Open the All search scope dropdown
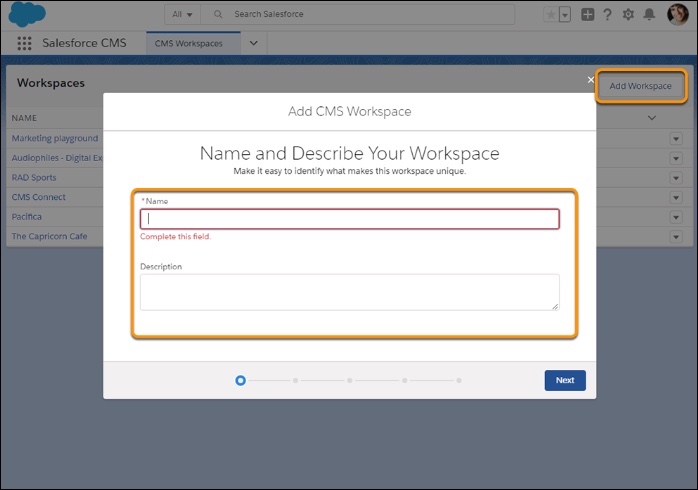This screenshot has width=698, height=490. point(182,15)
